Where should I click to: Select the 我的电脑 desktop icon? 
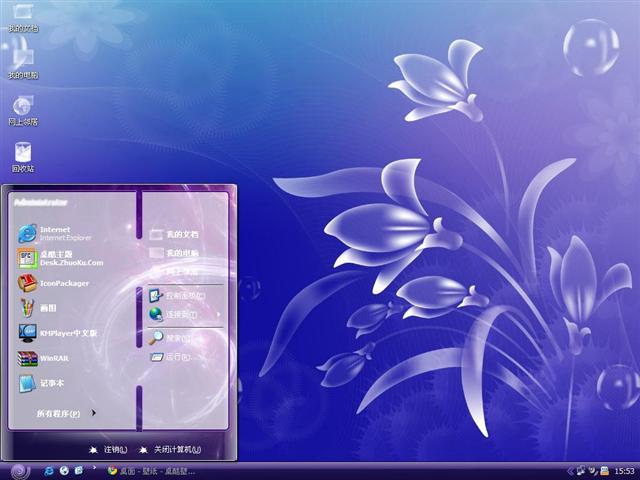tap(23, 63)
